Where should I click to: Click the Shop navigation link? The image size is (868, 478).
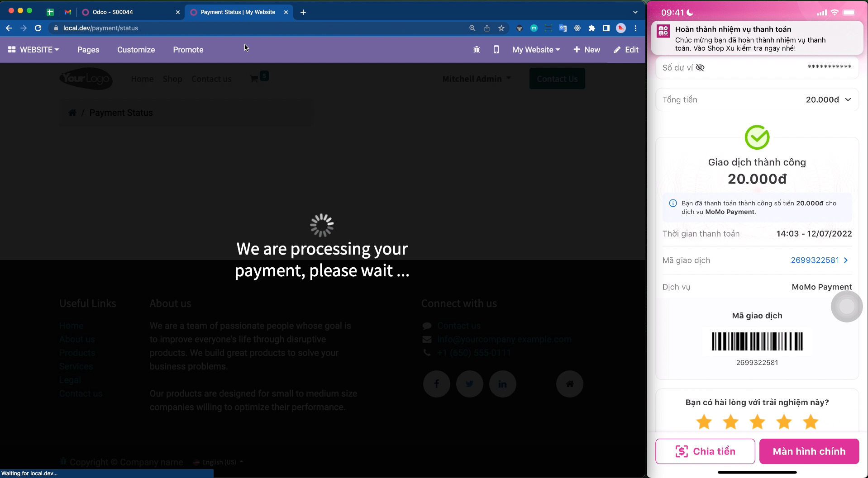pyautogui.click(x=172, y=79)
